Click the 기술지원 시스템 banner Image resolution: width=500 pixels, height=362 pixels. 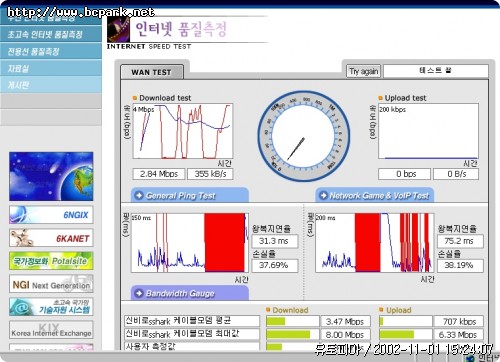point(51,307)
